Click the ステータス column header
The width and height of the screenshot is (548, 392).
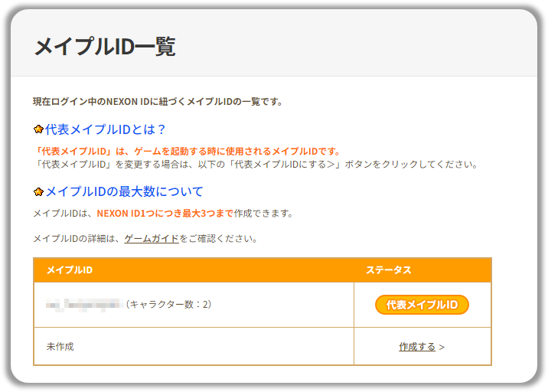(x=388, y=270)
